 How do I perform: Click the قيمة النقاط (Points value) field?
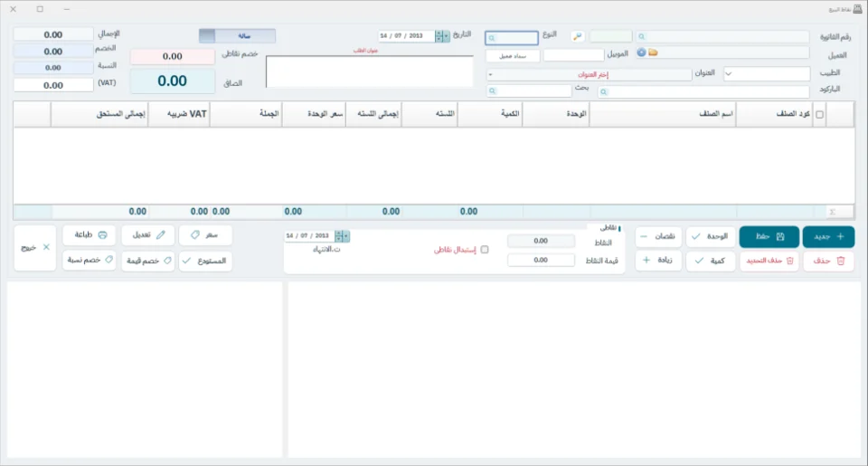coord(541,260)
